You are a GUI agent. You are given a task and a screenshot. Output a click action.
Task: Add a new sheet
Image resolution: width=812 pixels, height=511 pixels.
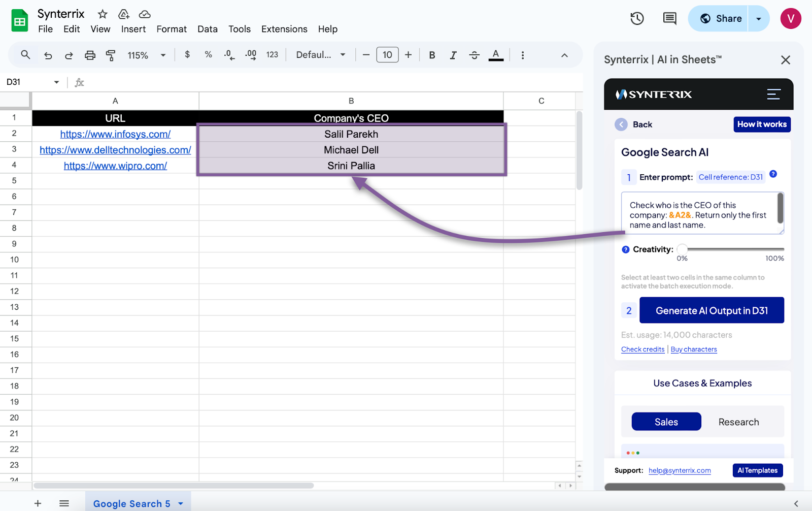click(38, 503)
